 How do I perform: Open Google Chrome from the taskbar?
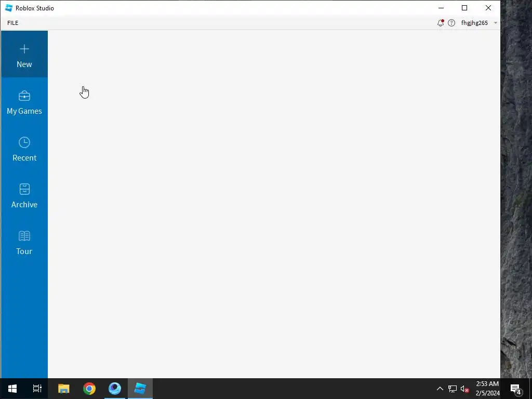pyautogui.click(x=89, y=389)
